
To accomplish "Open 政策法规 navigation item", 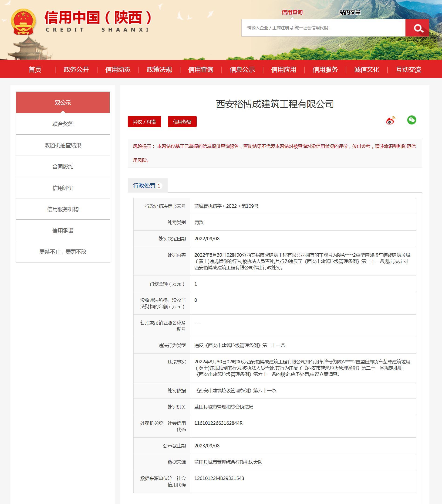I will [159, 70].
